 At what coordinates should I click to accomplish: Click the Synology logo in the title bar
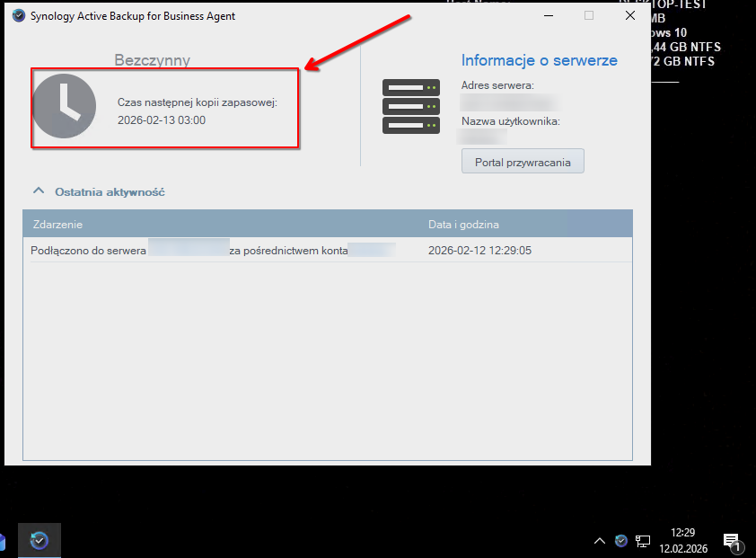(x=19, y=15)
